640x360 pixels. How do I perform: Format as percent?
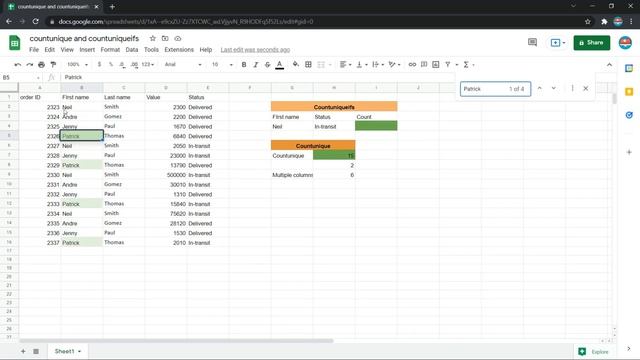click(111, 64)
